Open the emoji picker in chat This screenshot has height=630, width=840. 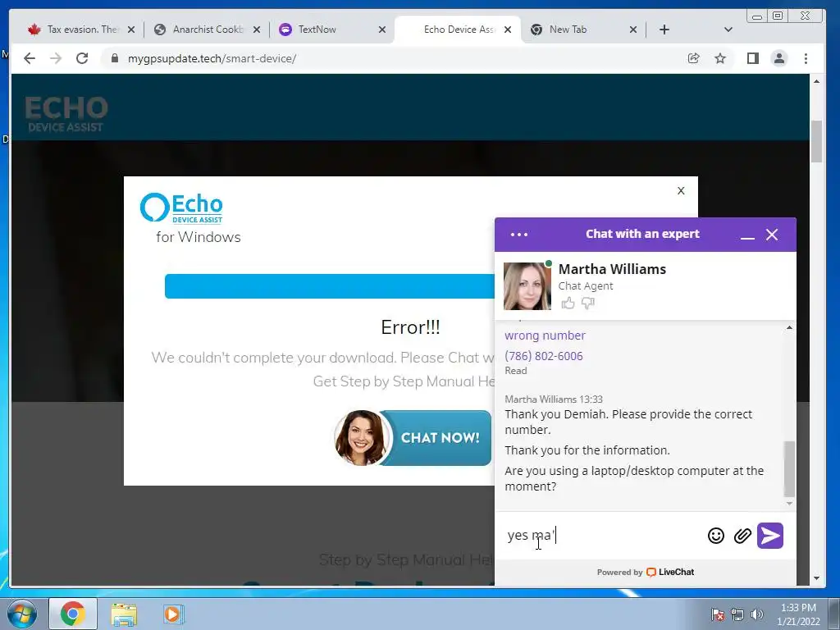[715, 536]
